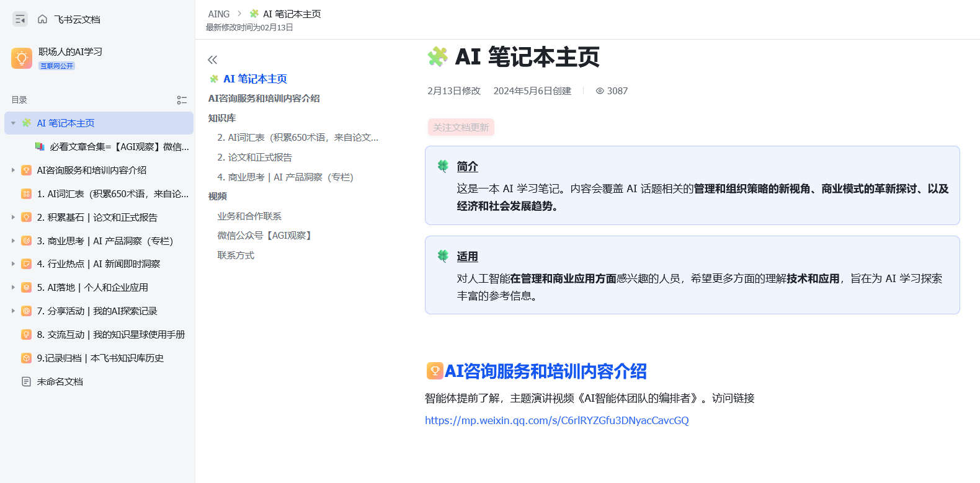Image resolution: width=980 pixels, height=483 pixels.
Task: Click the clover icon beside 适用
Action: [x=443, y=256]
